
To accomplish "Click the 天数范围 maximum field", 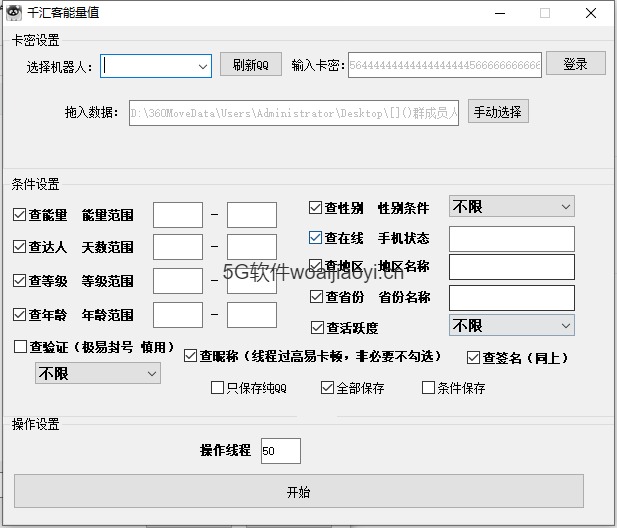I will tap(252, 247).
